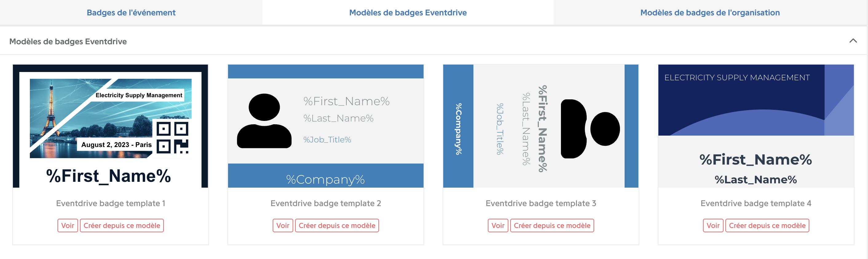View Eventdrive badge template 4
Image resolution: width=868 pixels, height=259 pixels.
click(713, 225)
